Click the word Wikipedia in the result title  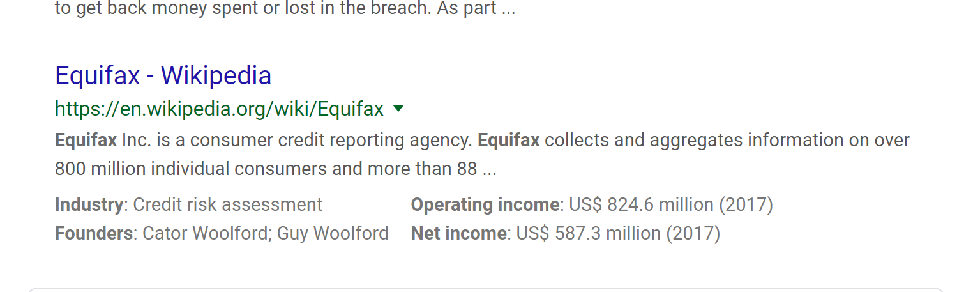[216, 76]
